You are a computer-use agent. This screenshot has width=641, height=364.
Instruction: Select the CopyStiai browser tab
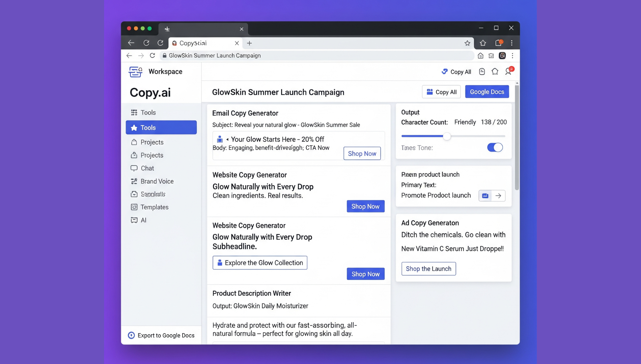pos(205,43)
